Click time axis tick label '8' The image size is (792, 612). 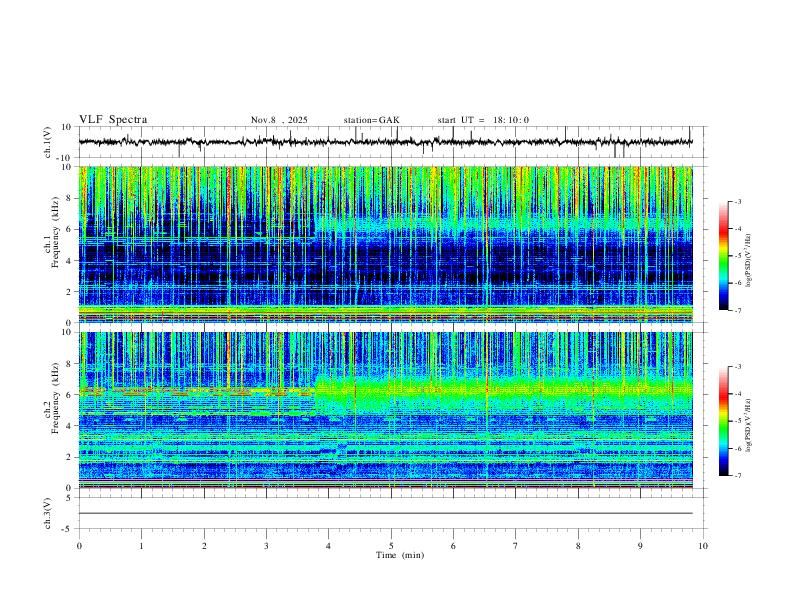578,546
